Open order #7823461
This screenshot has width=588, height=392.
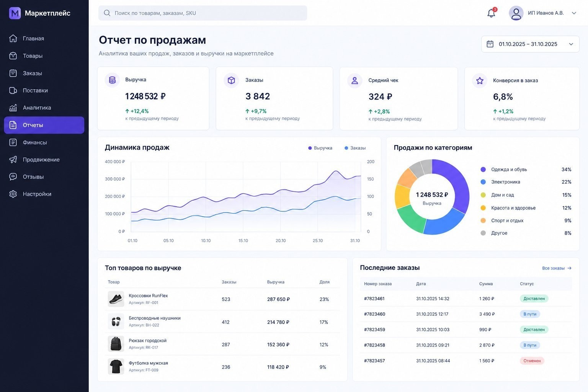click(374, 299)
